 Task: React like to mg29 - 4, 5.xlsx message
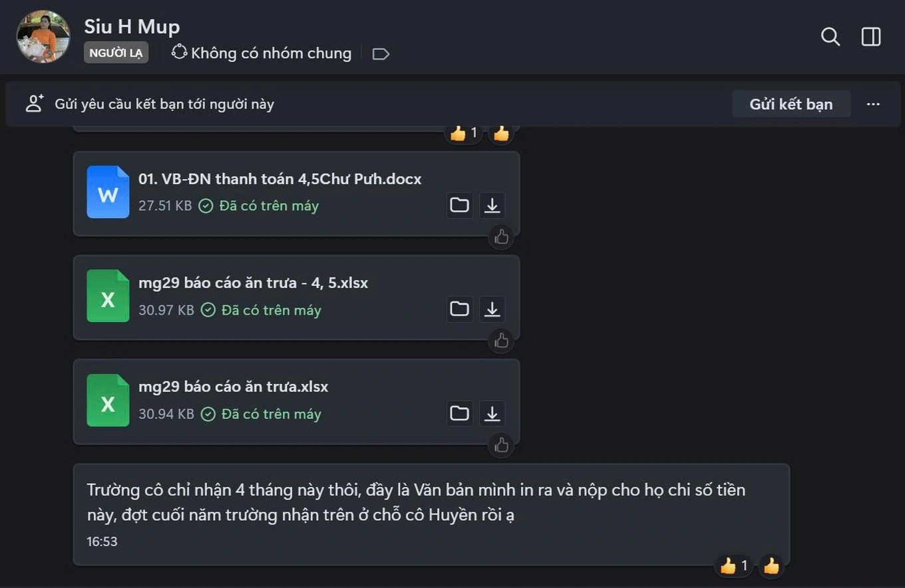pos(501,341)
